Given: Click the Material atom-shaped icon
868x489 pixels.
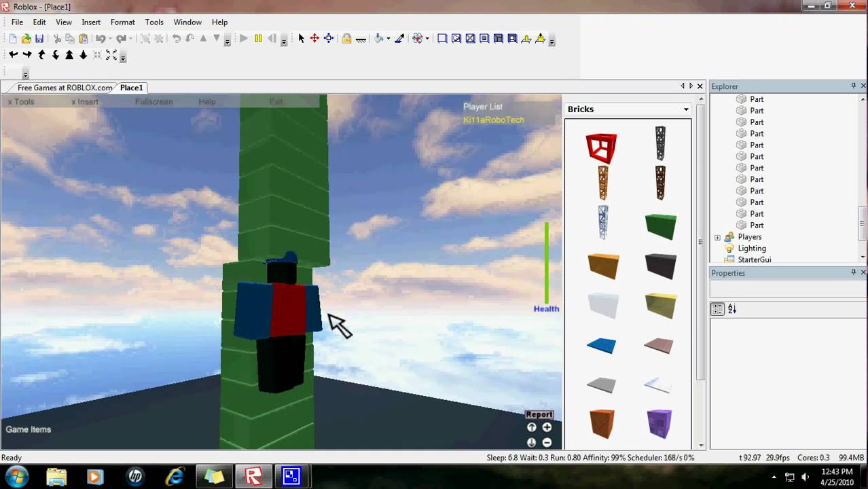Looking at the screenshot, I should pos(418,39).
